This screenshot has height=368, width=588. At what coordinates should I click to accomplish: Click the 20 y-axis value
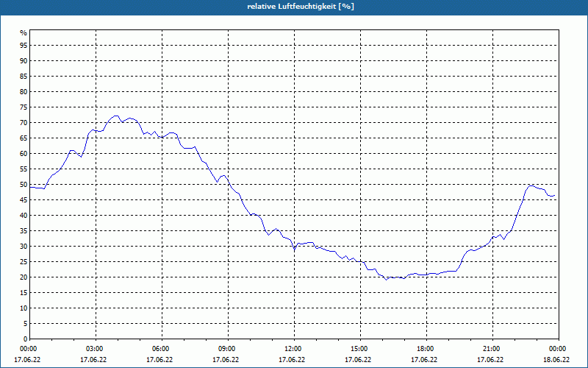[x=24, y=277]
